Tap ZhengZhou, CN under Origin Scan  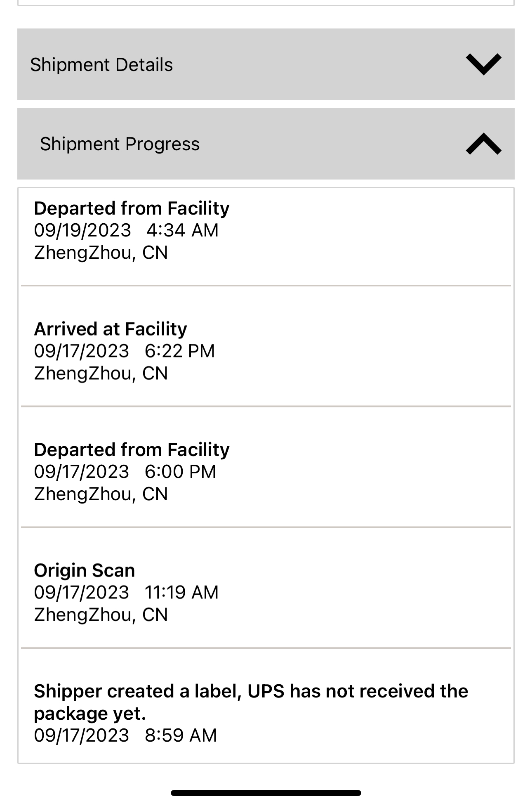[101, 615]
